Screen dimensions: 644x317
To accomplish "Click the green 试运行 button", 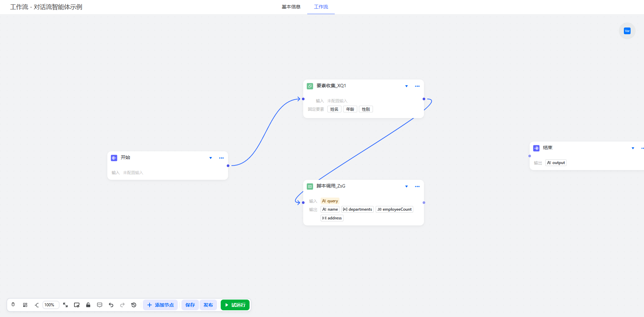I will (x=235, y=305).
